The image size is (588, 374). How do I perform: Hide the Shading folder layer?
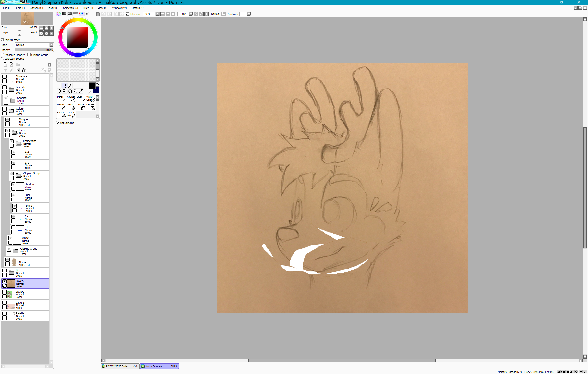6,98
